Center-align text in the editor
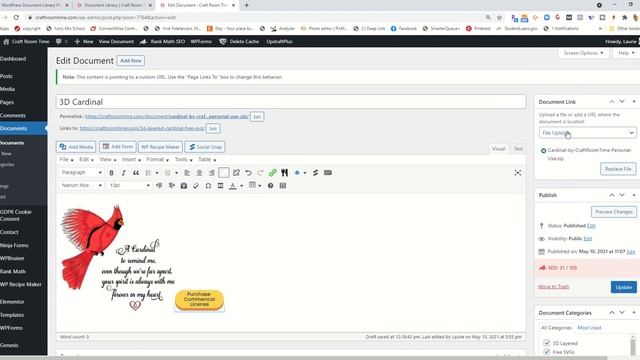This screenshot has width=640, height=360. tap(199, 173)
